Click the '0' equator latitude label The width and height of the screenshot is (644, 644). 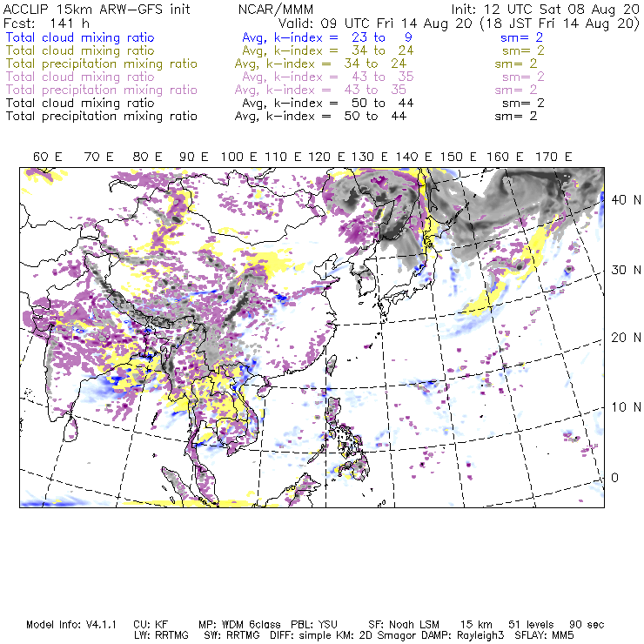click(614, 478)
